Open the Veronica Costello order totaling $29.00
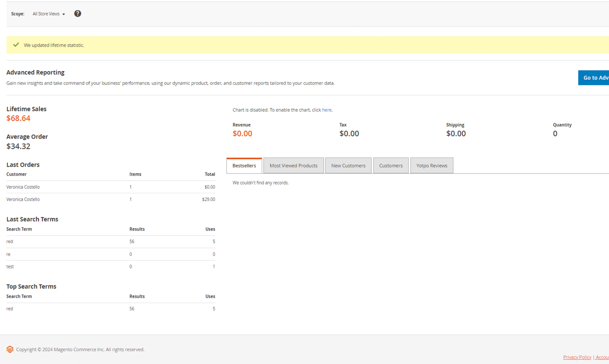The height and width of the screenshot is (364, 609). coord(111,199)
